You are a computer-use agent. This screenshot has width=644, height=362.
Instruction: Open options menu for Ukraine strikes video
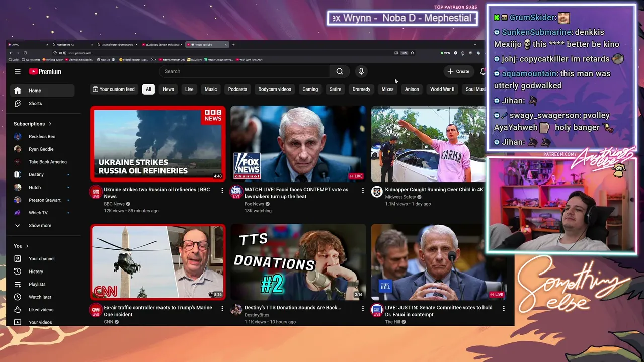pos(222,190)
